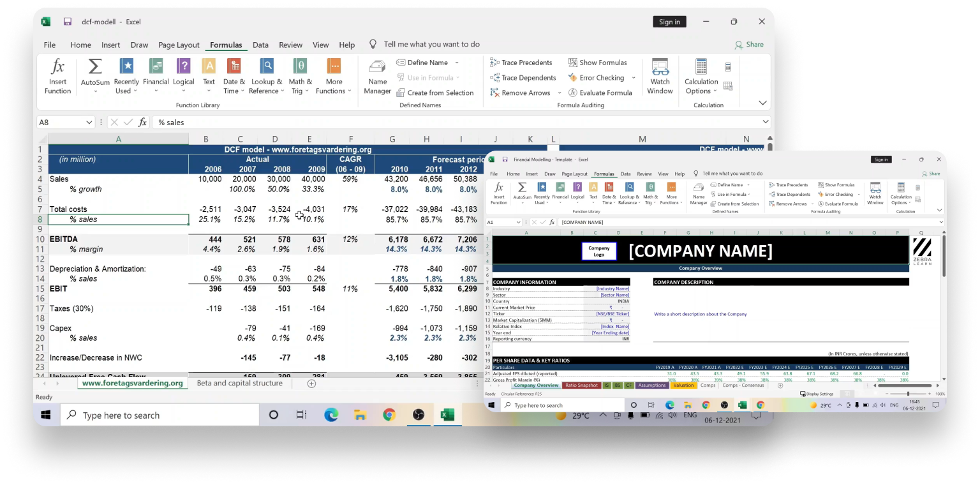Switch to the Data ribbon tab

tap(260, 45)
